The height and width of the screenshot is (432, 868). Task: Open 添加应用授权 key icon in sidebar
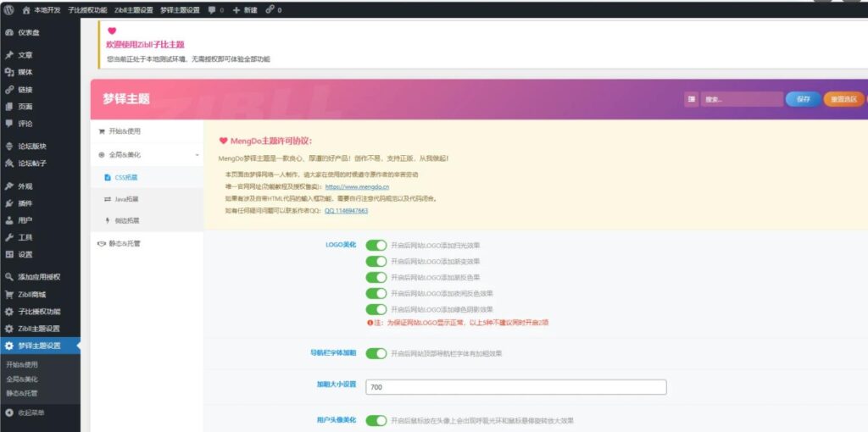tap(8, 277)
